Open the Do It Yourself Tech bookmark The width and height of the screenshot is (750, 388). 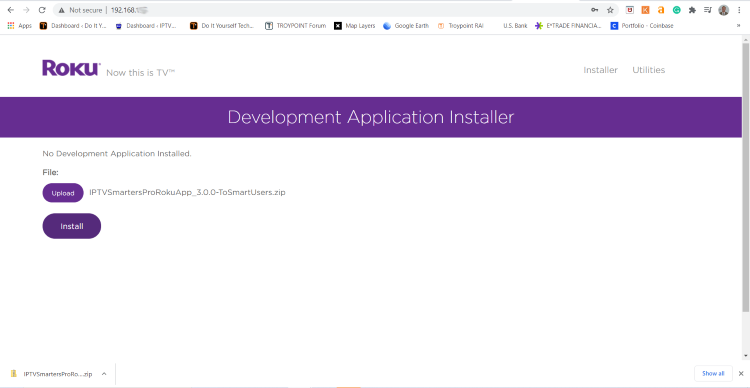(x=221, y=26)
